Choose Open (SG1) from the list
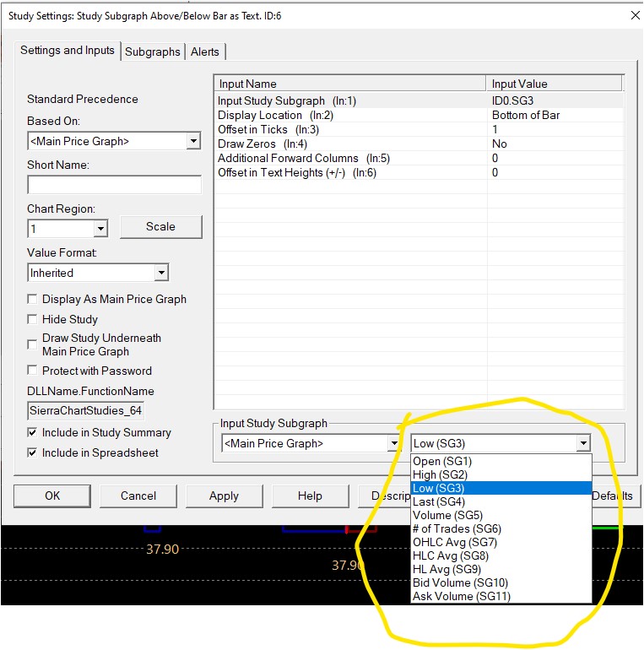Image resolution: width=644 pixels, height=650 pixels. [x=501, y=462]
